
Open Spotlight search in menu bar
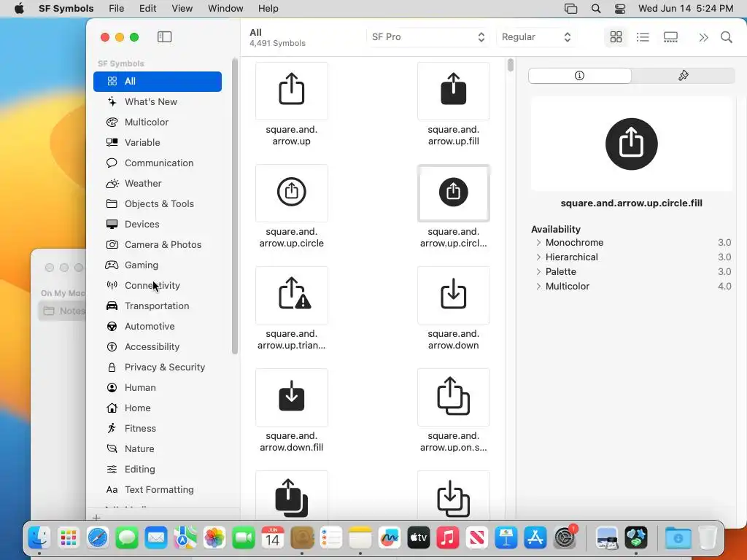pyautogui.click(x=596, y=9)
